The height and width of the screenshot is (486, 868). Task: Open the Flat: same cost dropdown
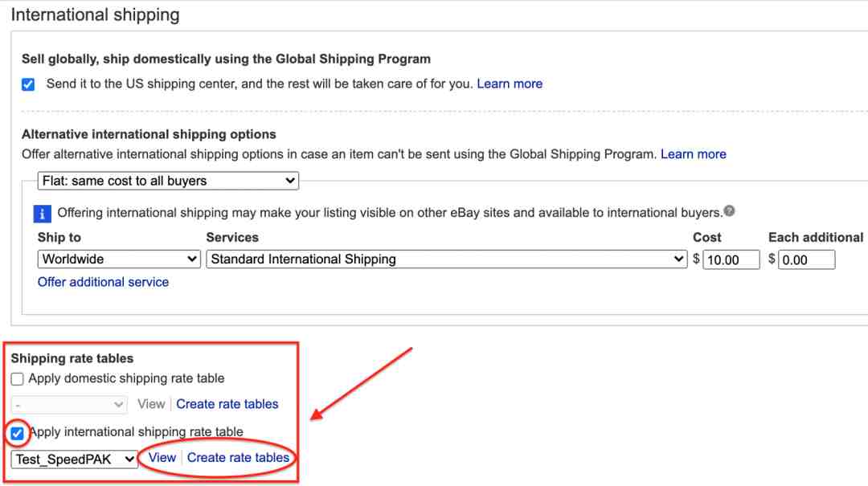coord(168,181)
